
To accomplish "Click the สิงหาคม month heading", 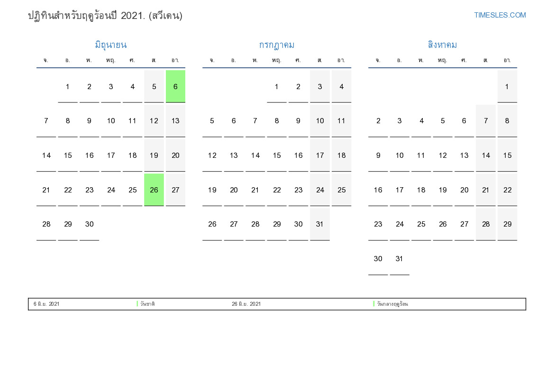I will [x=442, y=45].
